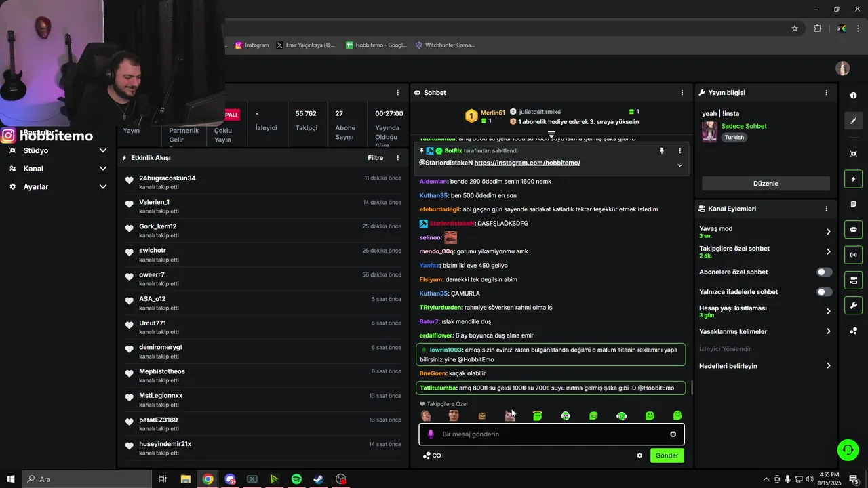Click the wrench sidebar icon
Image resolution: width=868 pixels, height=488 pixels.
853,305
